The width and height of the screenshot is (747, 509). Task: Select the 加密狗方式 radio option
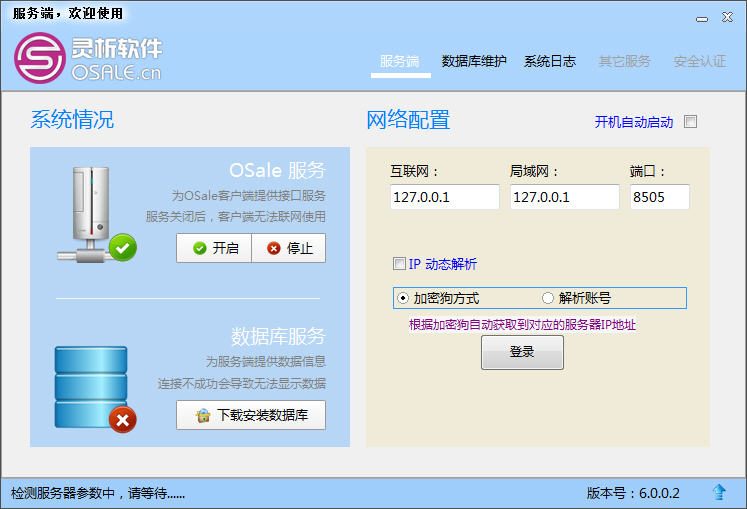click(403, 298)
